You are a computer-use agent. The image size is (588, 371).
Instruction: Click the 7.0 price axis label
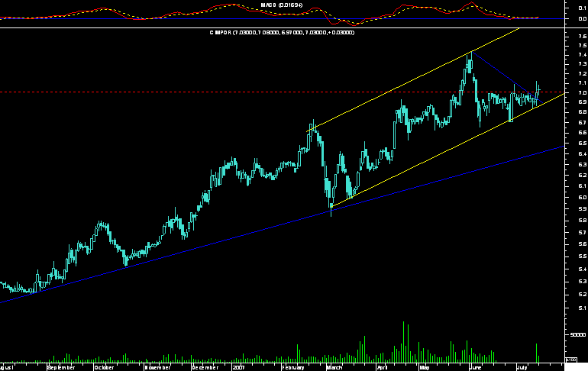tap(583, 93)
